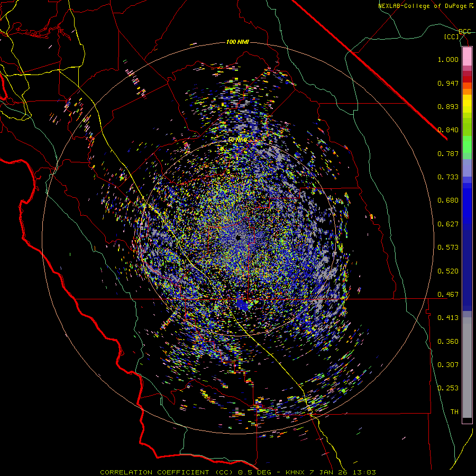This screenshot has width=476, height=476.
Task: Click the 0.840 value on the scale
Action: 448,130
